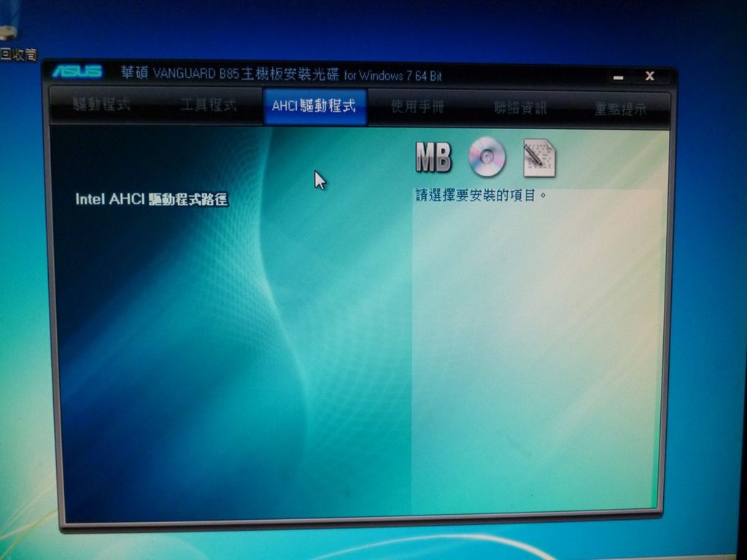Viewport: 747px width, 560px height.
Task: Close the ASUS installer window
Action: point(649,76)
